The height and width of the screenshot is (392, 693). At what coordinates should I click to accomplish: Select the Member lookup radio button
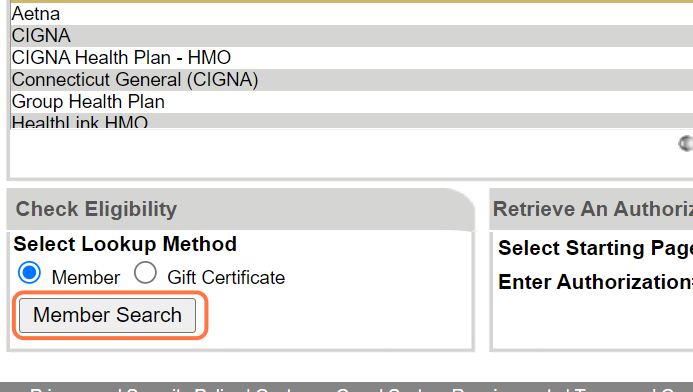30,273
